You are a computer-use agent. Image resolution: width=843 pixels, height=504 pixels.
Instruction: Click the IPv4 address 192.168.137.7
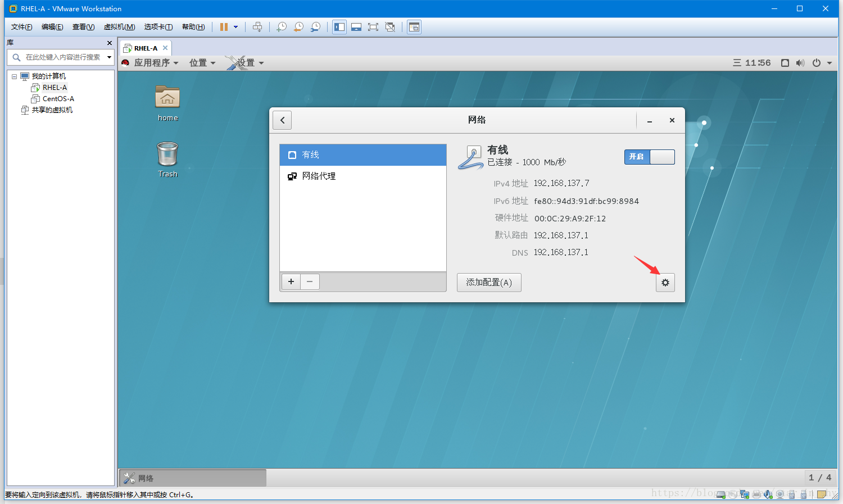(561, 183)
